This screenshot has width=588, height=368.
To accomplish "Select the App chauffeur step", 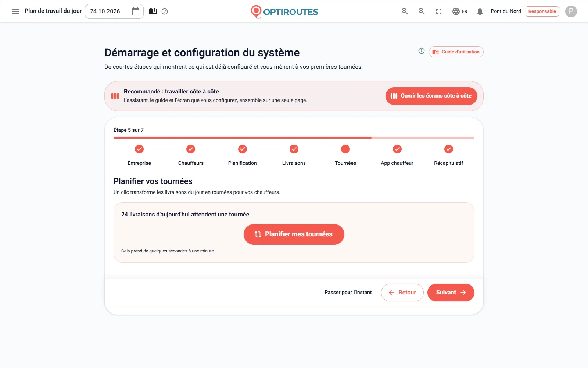I will pos(397,155).
